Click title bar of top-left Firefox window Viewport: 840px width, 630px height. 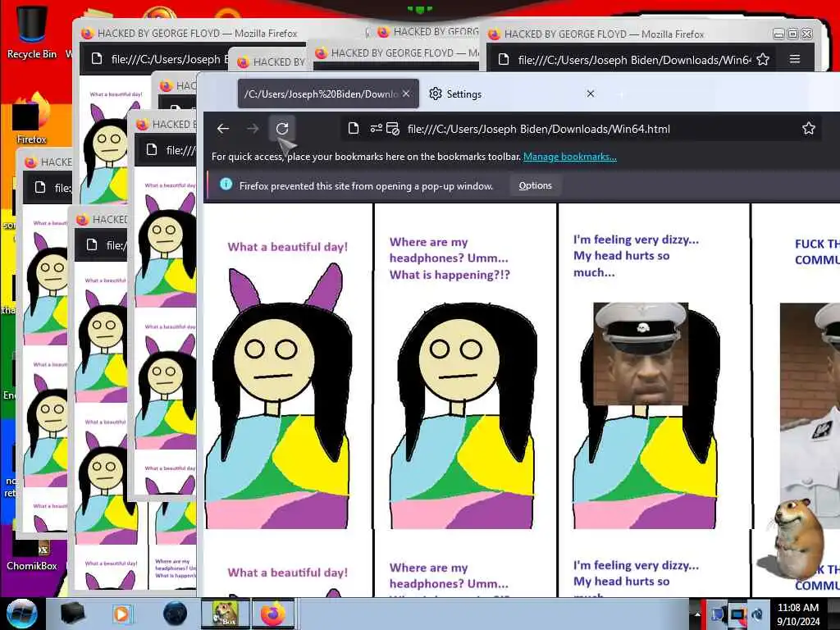(220, 33)
